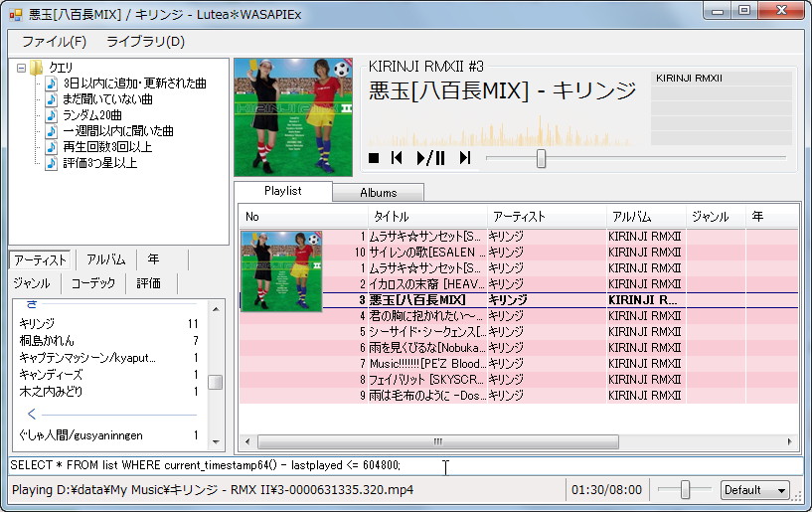Collapse the クエリ tree folder
The image size is (812, 512).
21,68
